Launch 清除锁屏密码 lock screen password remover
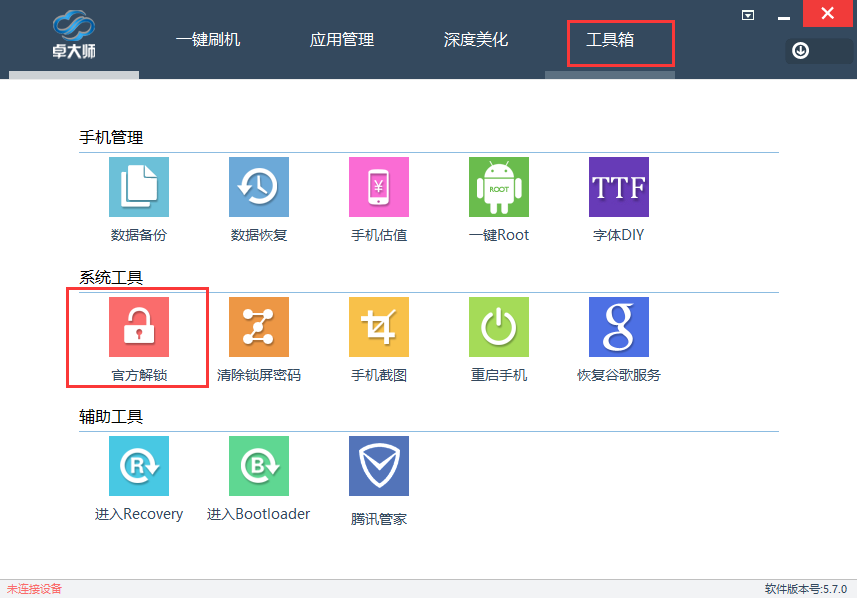 click(258, 327)
